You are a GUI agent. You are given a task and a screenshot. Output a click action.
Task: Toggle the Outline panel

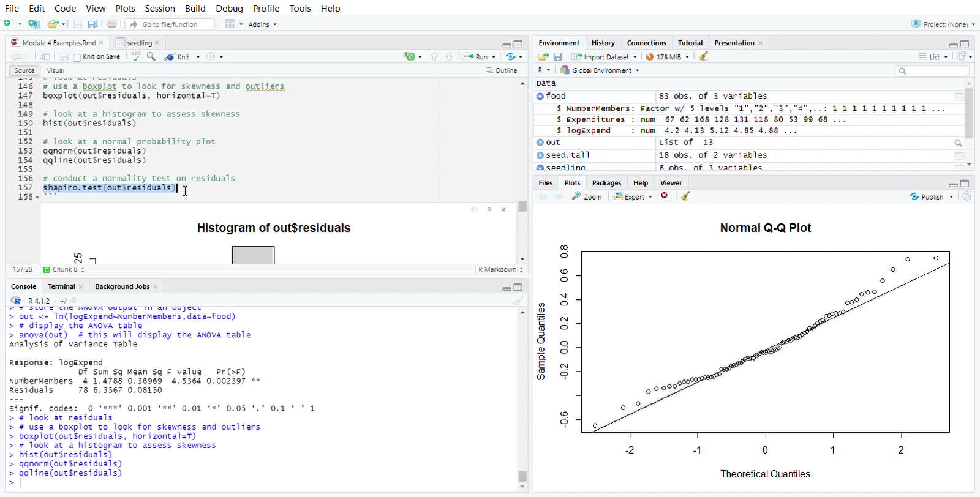coord(502,71)
